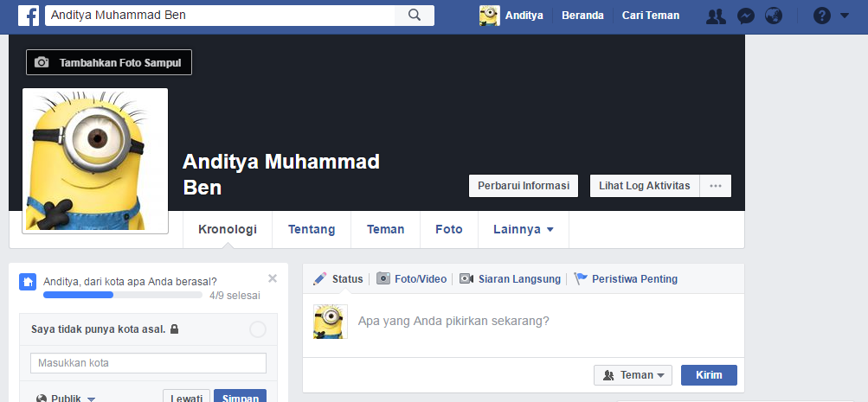Click the pencil Status icon
868x402 pixels.
tap(319, 278)
